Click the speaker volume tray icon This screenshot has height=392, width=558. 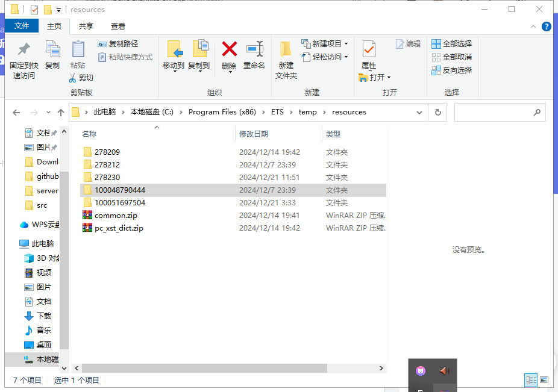(x=444, y=372)
